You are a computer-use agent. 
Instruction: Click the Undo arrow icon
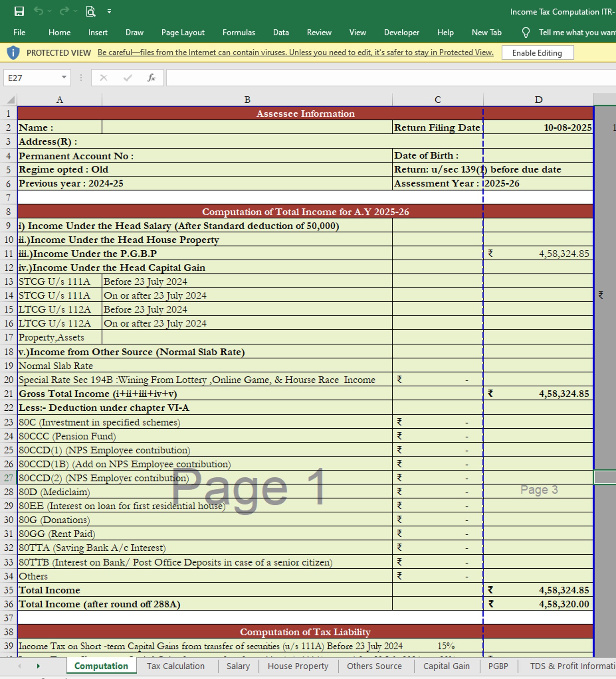click(38, 12)
